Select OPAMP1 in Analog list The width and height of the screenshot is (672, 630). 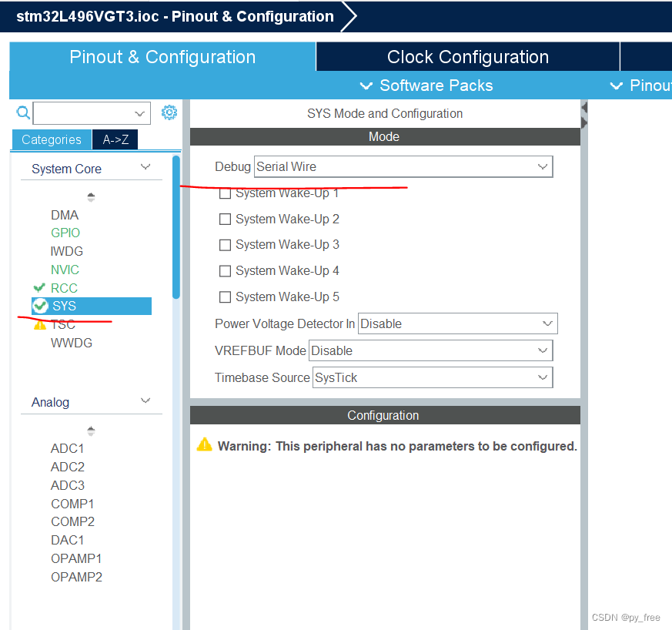click(76, 559)
